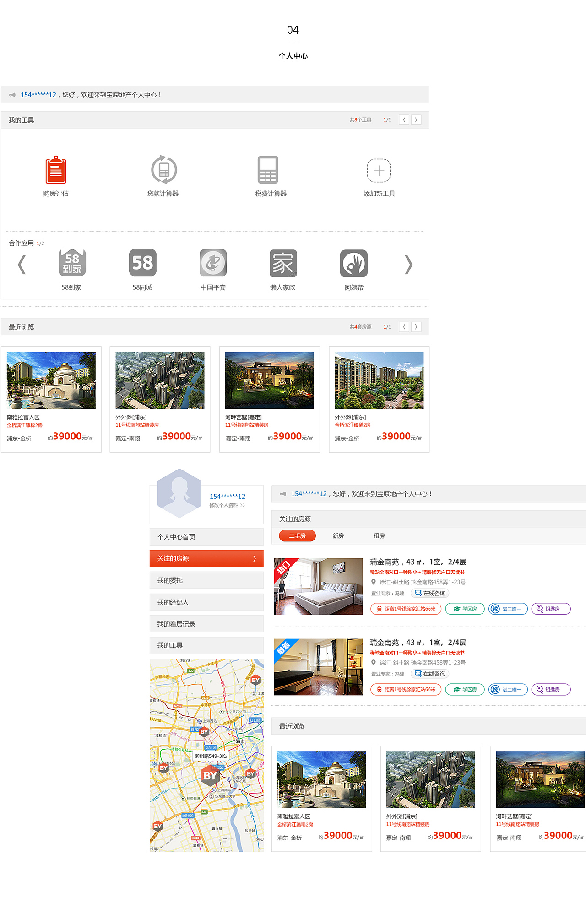Viewport: 586px width, 924px height.
Task: Select the 二手房 tab
Action: (x=297, y=535)
